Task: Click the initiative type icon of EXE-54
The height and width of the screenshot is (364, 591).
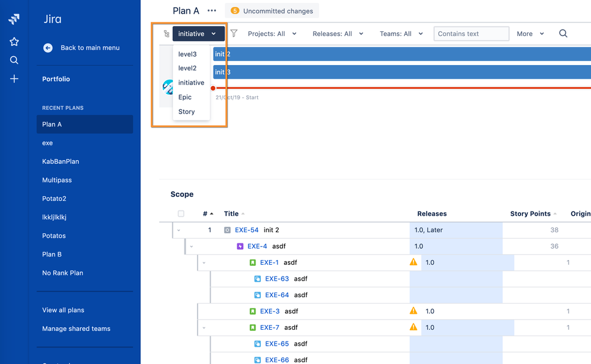Action: tap(227, 230)
